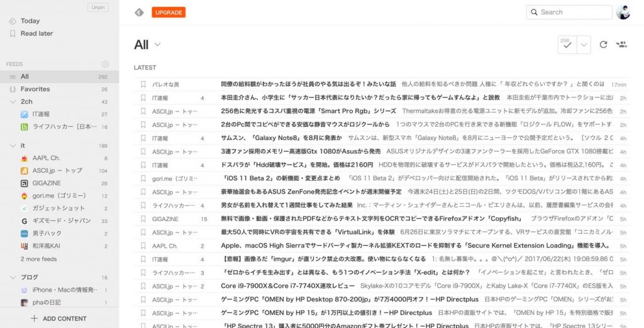Open the All title dropdown chevron

click(x=157, y=45)
